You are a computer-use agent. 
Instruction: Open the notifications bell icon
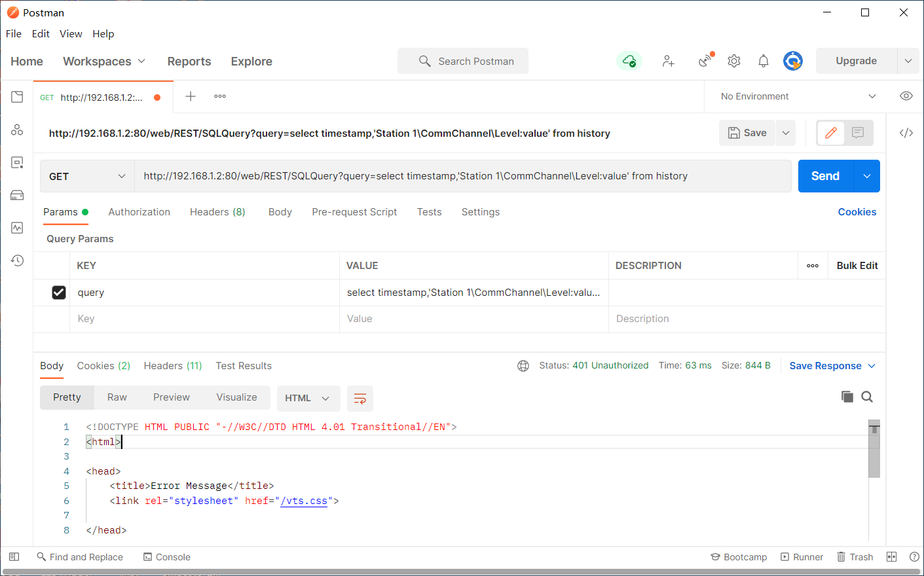tap(763, 61)
